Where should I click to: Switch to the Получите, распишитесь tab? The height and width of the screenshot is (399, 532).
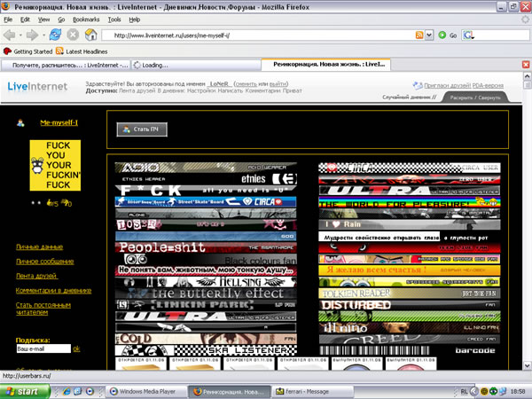click(66, 65)
